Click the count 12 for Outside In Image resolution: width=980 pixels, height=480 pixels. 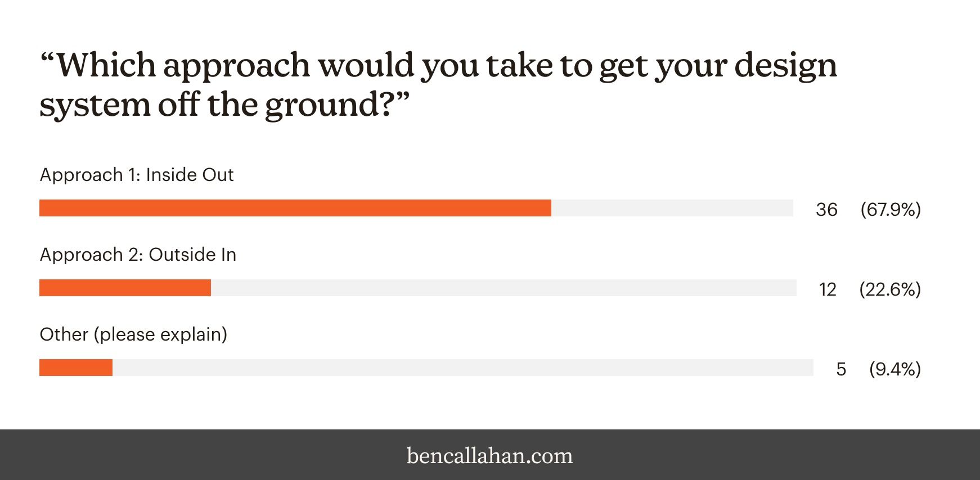[828, 289]
